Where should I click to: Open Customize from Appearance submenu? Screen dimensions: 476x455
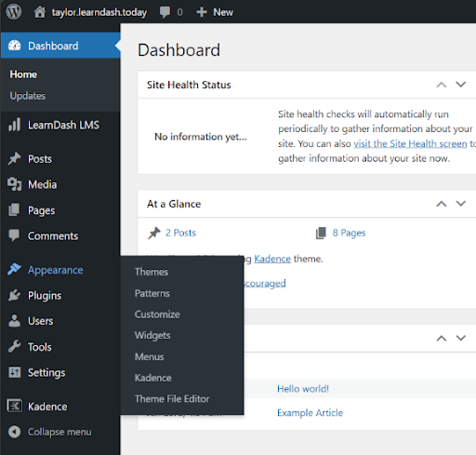[157, 314]
